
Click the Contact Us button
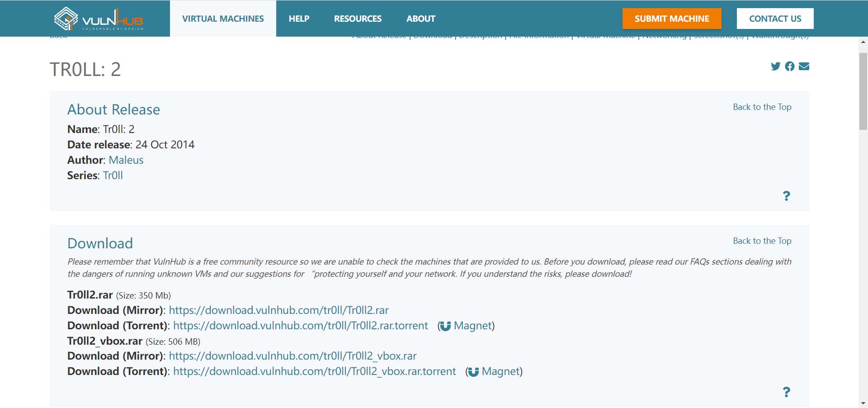(x=775, y=19)
